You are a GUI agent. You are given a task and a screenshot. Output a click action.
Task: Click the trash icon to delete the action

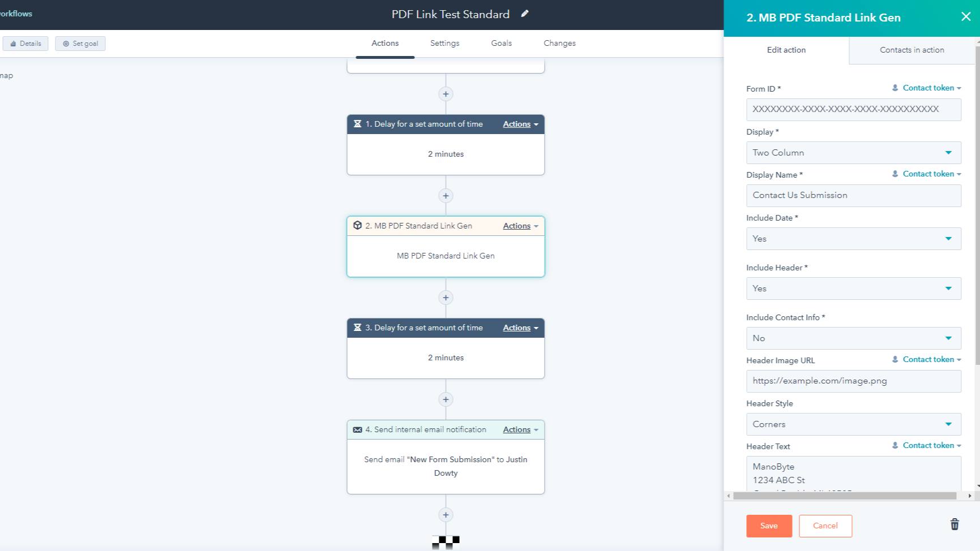(955, 524)
